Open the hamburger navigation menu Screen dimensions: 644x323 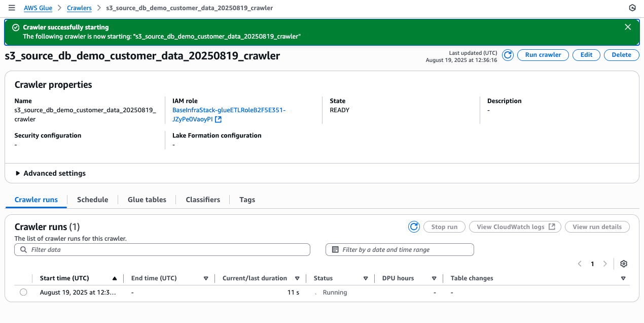pos(12,8)
